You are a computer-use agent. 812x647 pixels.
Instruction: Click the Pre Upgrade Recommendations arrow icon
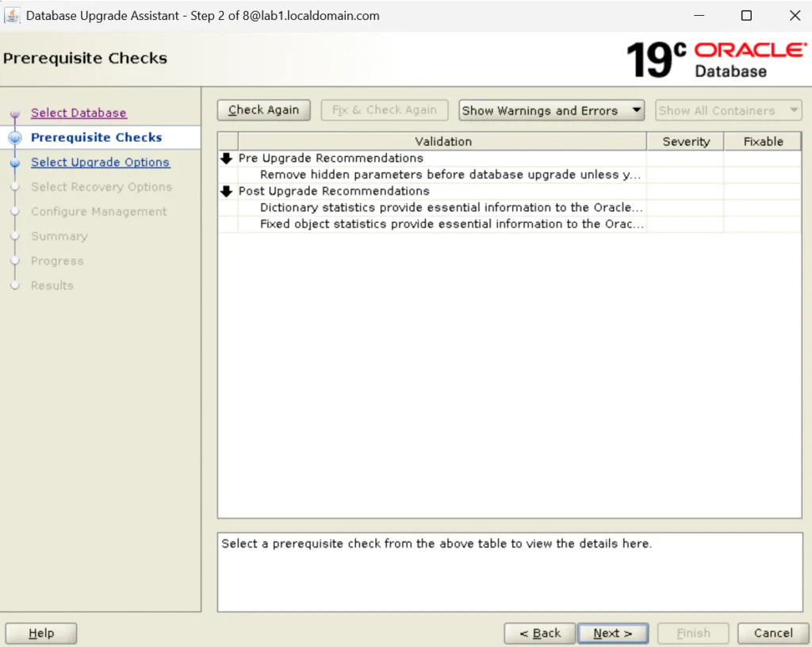pos(226,158)
